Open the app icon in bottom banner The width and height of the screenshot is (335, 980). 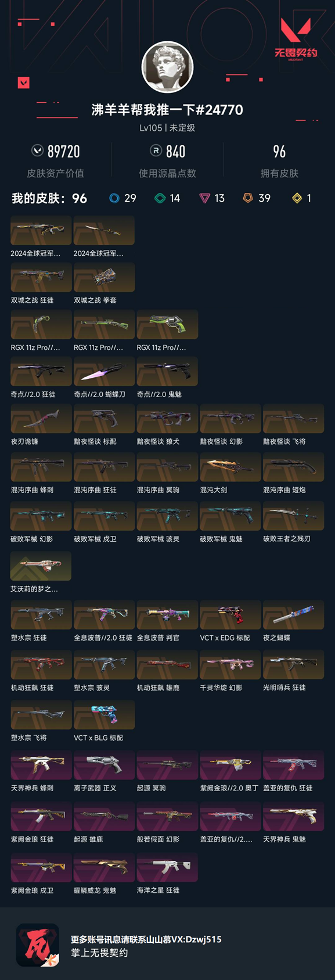pyautogui.click(x=37, y=945)
